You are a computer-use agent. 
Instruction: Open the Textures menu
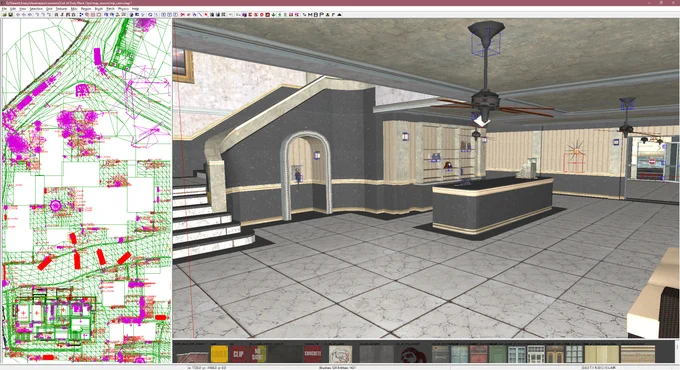[62, 9]
